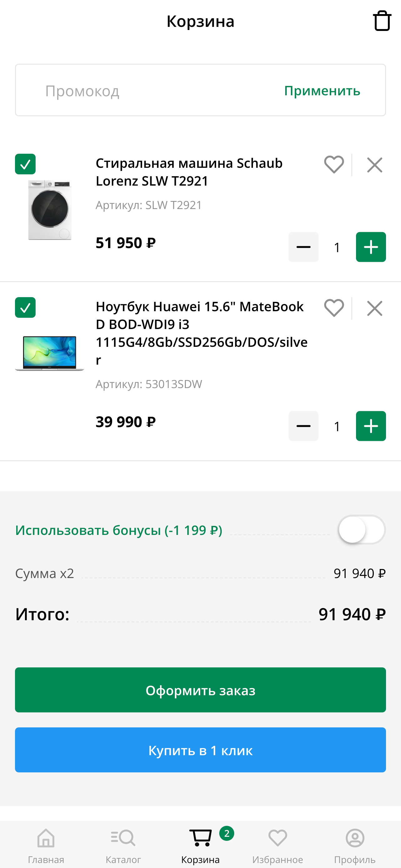The image size is (401, 868).
Task: Remove Huawei MateBook laptop from cart
Action: tap(374, 308)
